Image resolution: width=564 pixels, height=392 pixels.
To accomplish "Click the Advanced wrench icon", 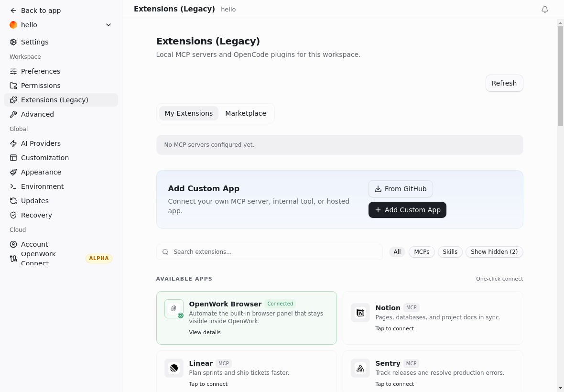I will pos(13,114).
